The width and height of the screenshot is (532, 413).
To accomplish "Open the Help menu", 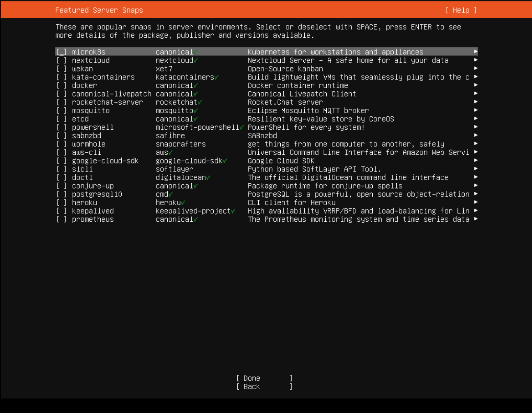I will pos(461,10).
